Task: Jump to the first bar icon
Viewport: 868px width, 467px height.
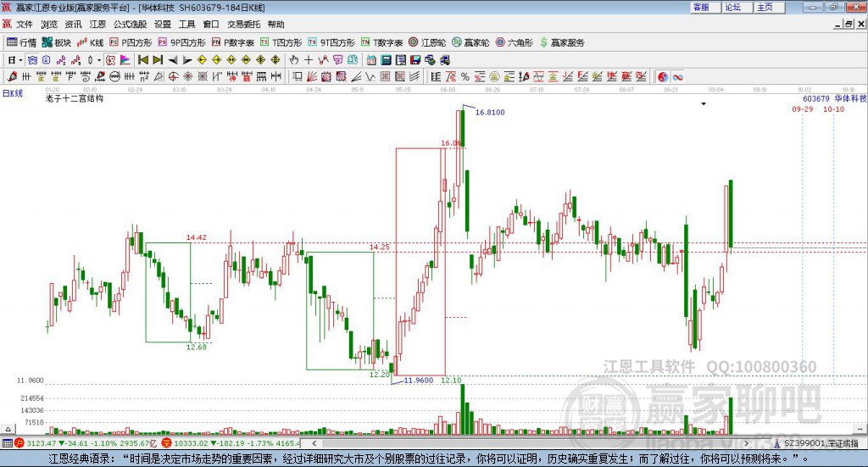Action: click(143, 60)
